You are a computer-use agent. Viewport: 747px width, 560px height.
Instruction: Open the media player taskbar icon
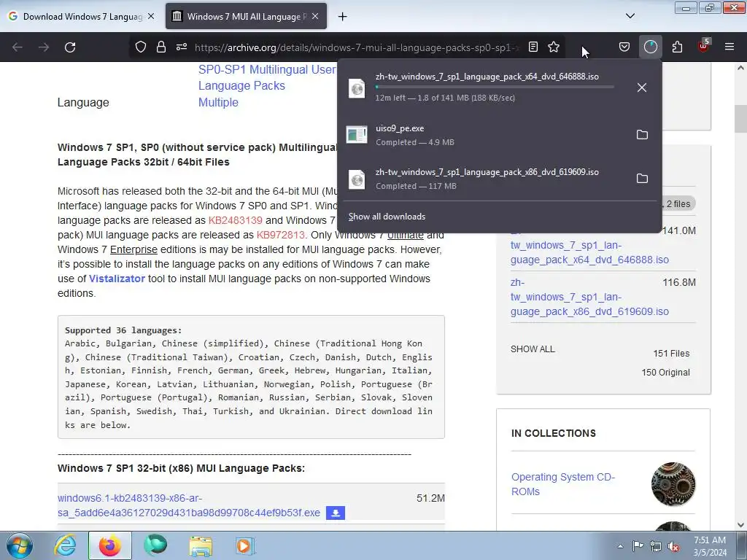click(245, 545)
